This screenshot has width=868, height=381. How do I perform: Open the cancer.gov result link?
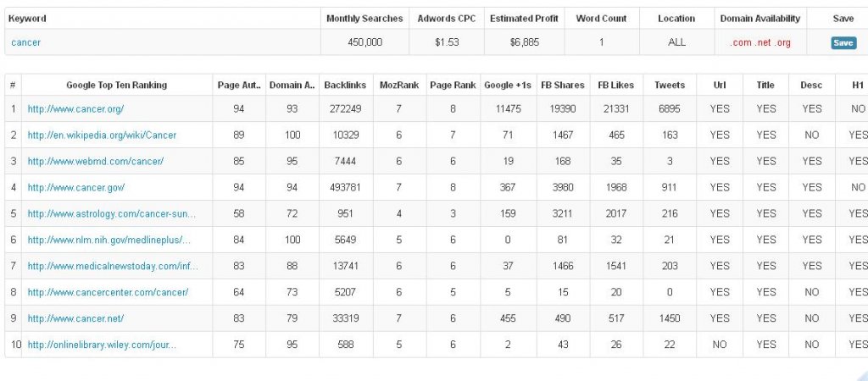(x=75, y=187)
